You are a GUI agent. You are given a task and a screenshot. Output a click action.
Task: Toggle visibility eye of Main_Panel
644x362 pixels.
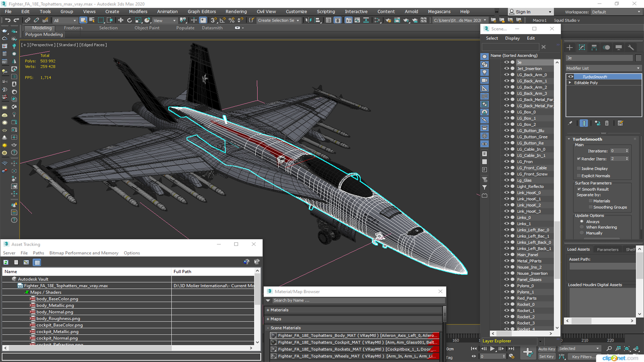(x=506, y=255)
